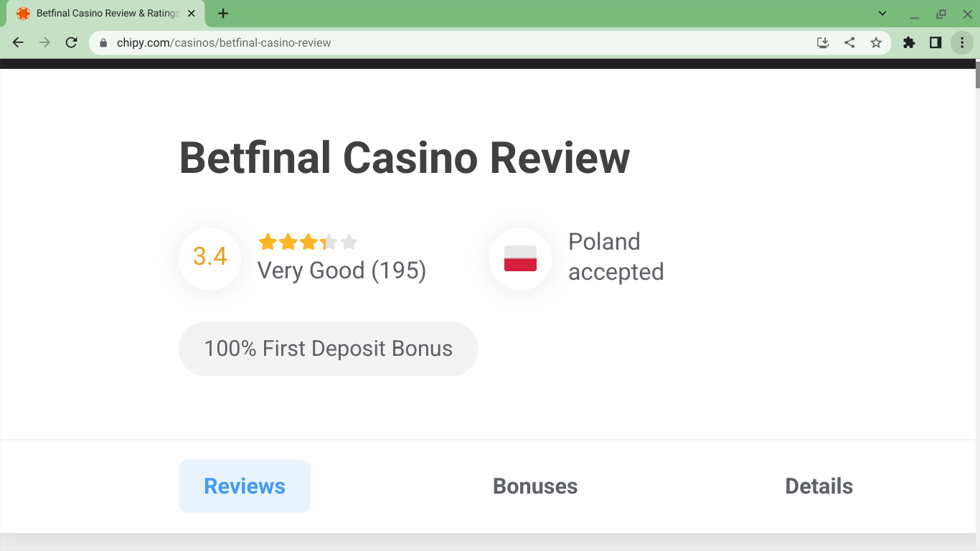The width and height of the screenshot is (980, 551).
Task: Open a new browser tab
Action: (223, 14)
